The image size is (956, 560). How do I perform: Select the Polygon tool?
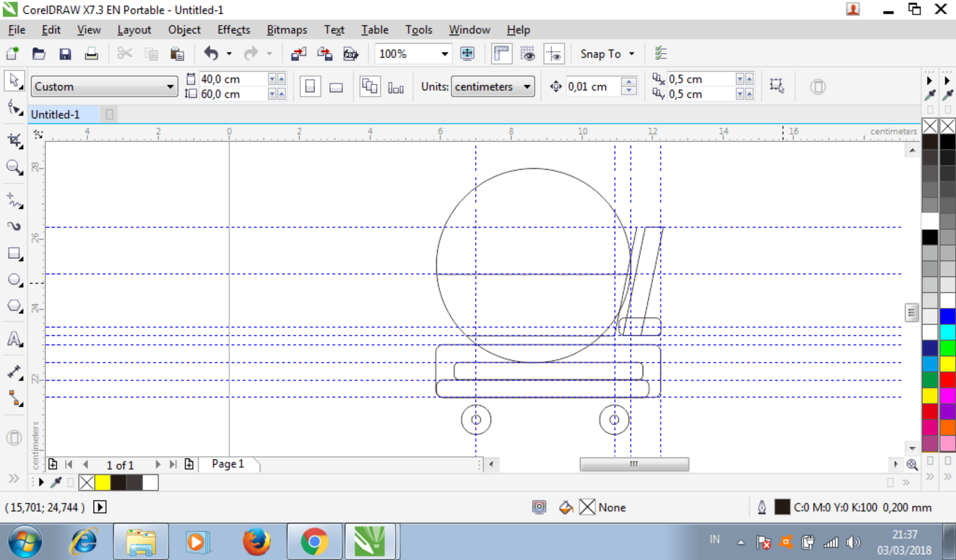click(14, 306)
